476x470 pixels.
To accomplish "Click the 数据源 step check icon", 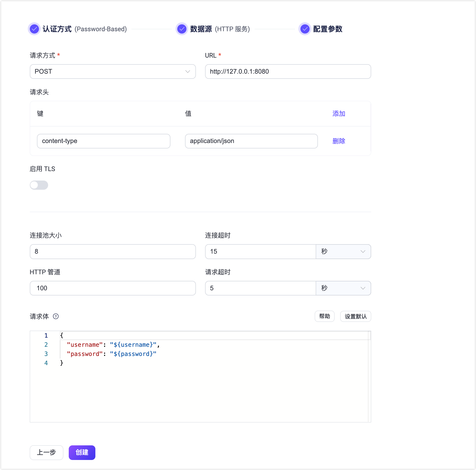I will click(x=182, y=29).
